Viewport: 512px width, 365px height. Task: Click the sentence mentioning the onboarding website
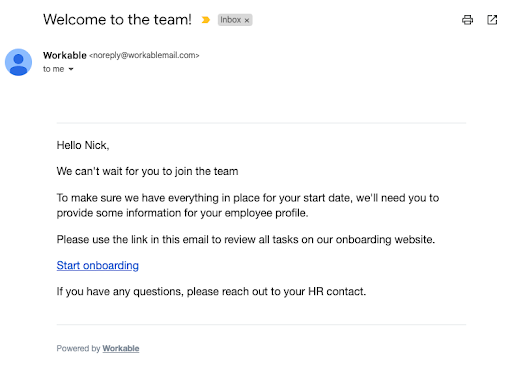[246, 239]
